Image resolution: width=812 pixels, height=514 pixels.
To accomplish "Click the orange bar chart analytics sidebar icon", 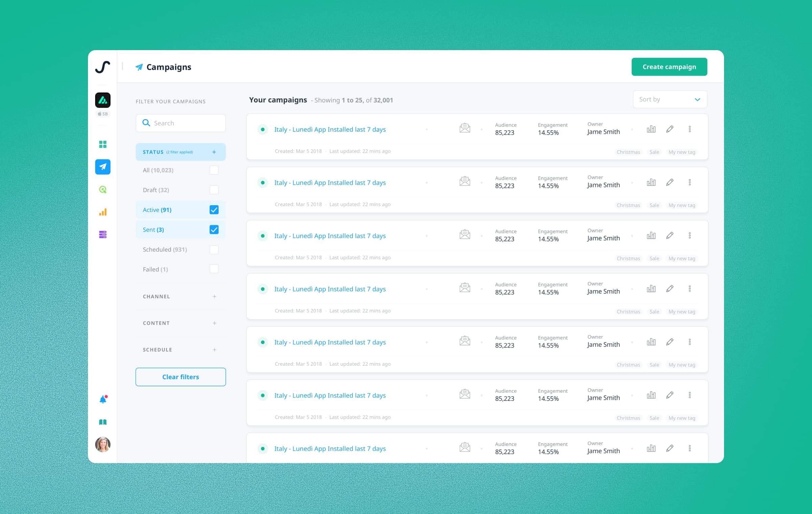I will pyautogui.click(x=103, y=212).
